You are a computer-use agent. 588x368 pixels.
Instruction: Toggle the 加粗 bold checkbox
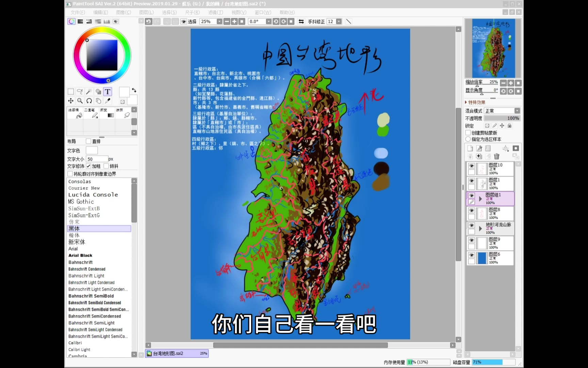click(88, 166)
